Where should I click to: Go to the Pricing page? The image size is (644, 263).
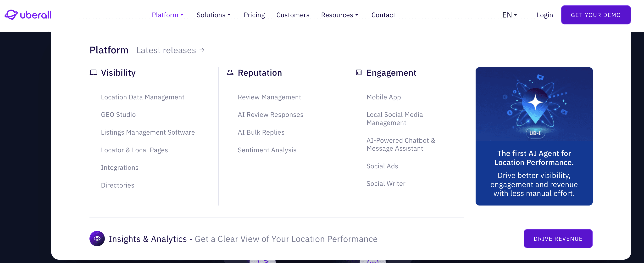254,15
